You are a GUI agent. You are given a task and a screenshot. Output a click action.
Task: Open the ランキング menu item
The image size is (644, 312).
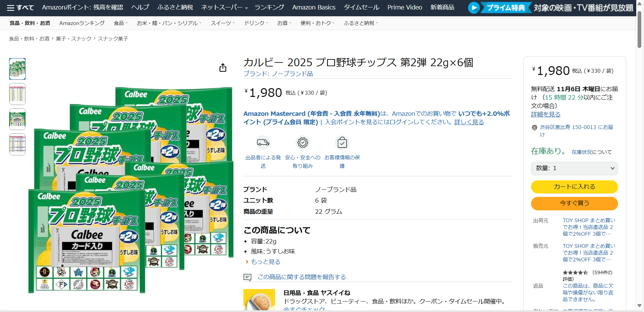pyautogui.click(x=269, y=7)
